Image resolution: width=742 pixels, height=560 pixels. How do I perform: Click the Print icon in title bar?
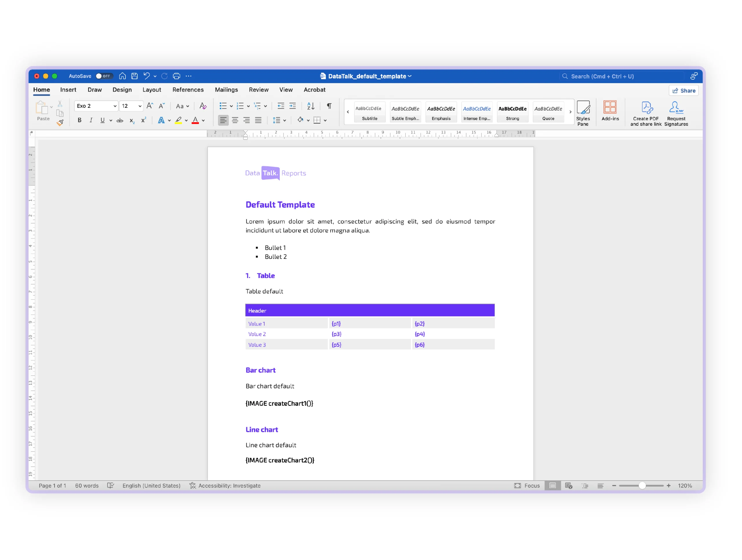(x=177, y=76)
